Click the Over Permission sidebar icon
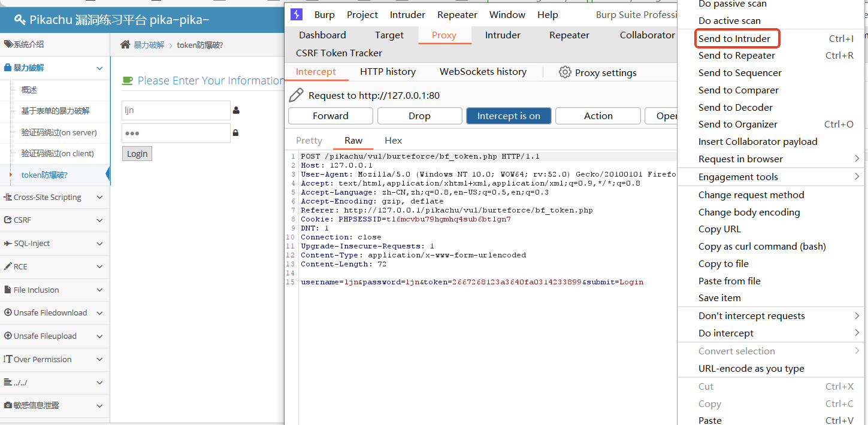 [x=8, y=359]
